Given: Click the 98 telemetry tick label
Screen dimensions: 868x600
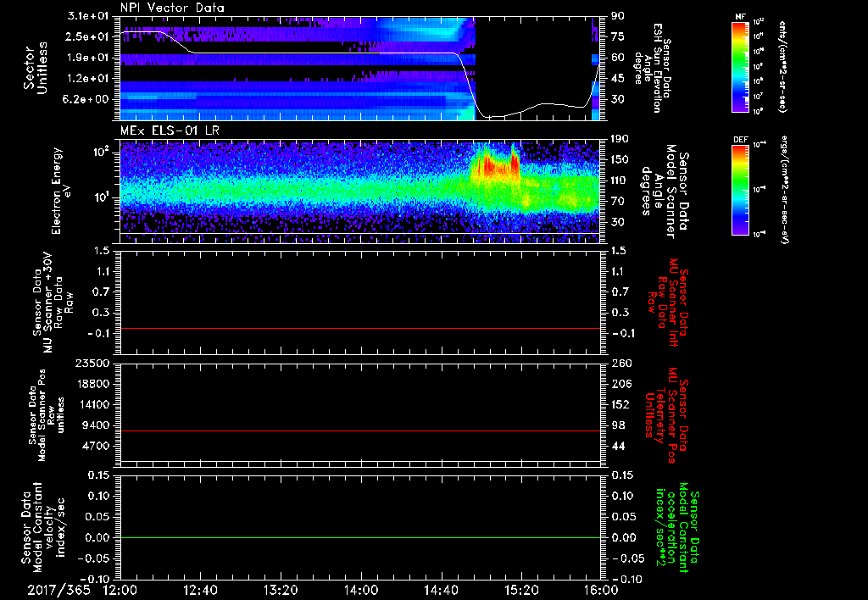Looking at the screenshot, I should tap(618, 425).
